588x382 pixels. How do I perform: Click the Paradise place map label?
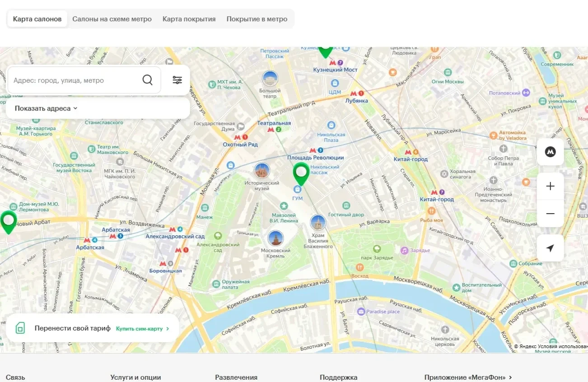(383, 312)
